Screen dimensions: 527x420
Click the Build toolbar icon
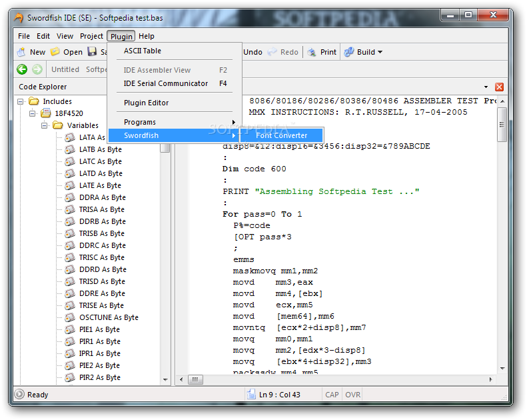pyautogui.click(x=349, y=52)
